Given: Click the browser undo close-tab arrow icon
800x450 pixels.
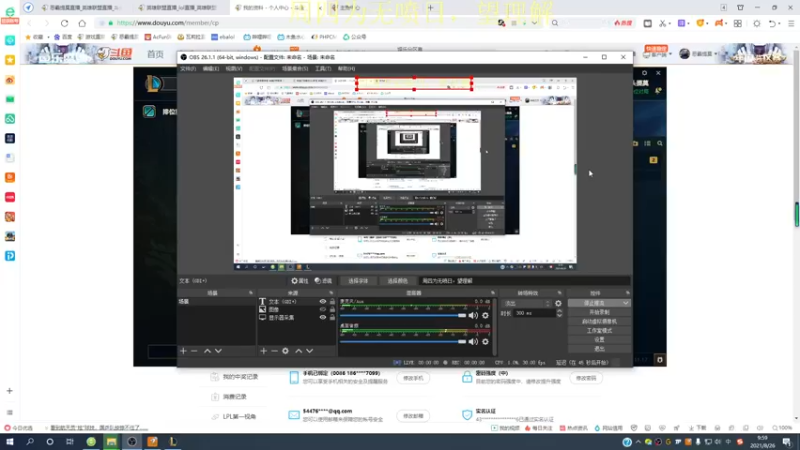Looking at the screenshot, I should (x=772, y=23).
